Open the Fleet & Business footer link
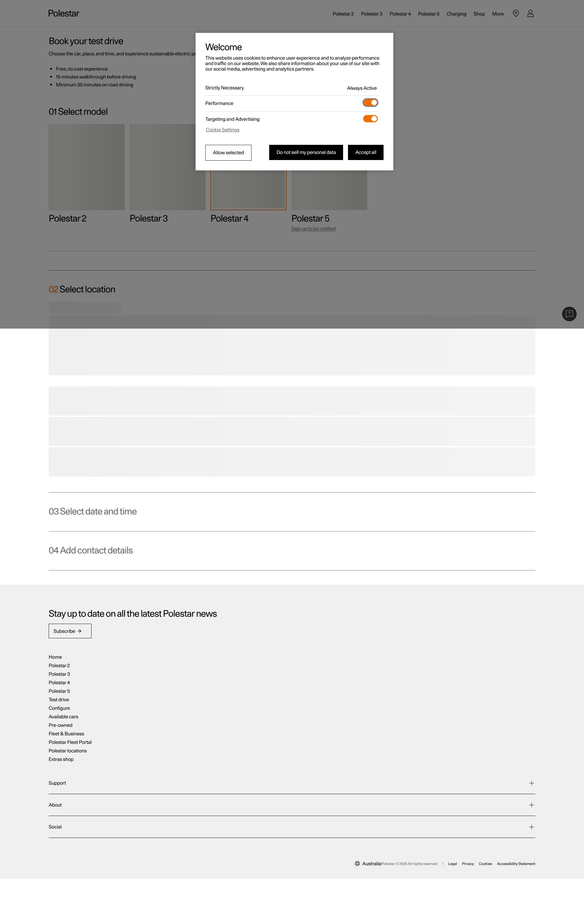This screenshot has height=924, width=584. pyautogui.click(x=66, y=733)
